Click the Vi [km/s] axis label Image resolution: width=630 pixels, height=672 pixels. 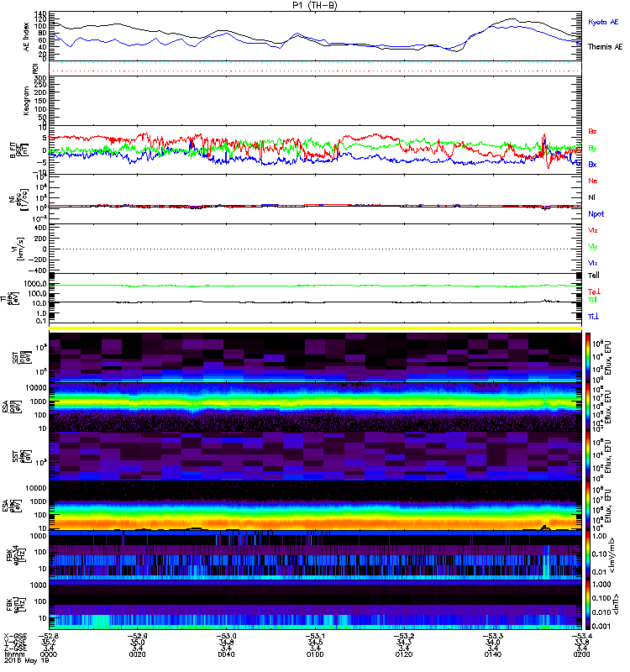click(19, 249)
